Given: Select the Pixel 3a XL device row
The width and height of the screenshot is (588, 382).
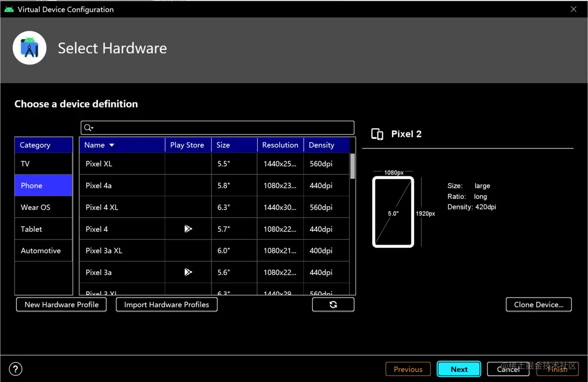Looking at the screenshot, I should pyautogui.click(x=214, y=251).
